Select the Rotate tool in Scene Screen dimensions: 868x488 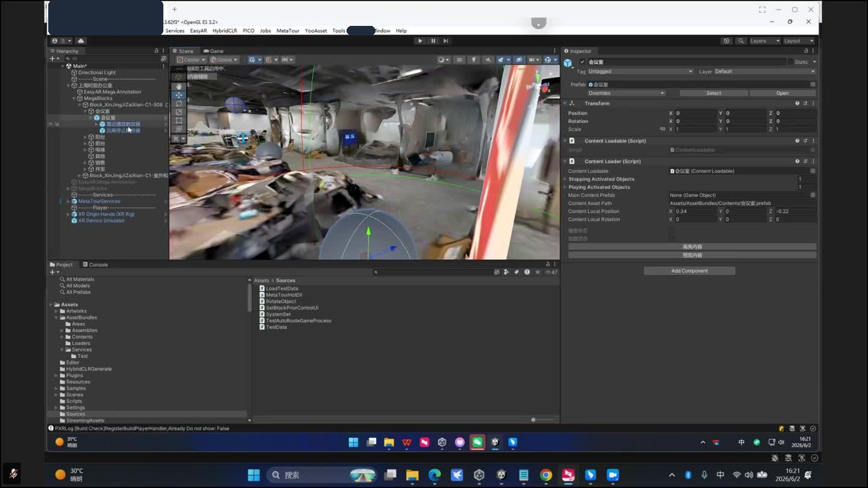coord(179,104)
